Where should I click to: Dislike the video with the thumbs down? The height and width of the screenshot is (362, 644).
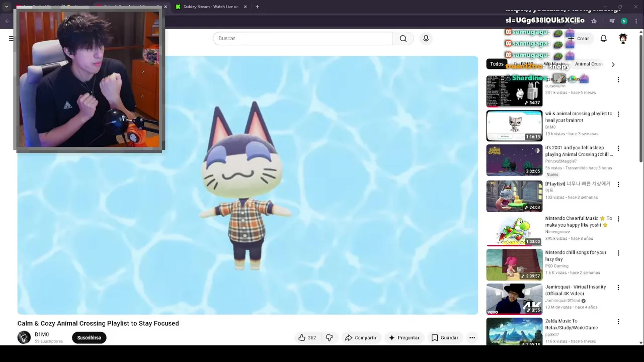[x=329, y=338]
